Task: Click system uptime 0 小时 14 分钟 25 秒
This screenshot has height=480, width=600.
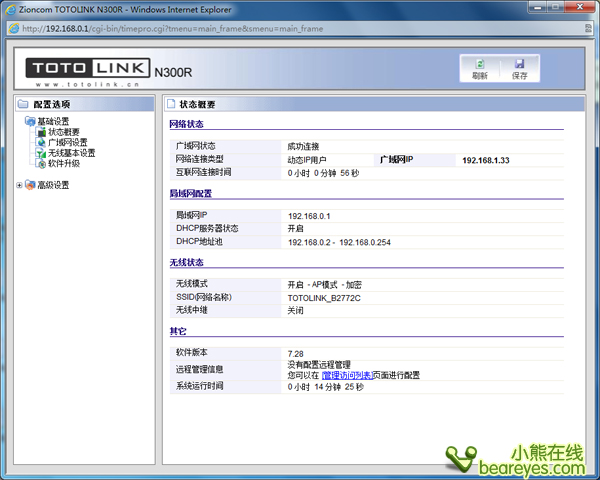Action: pyautogui.click(x=326, y=387)
